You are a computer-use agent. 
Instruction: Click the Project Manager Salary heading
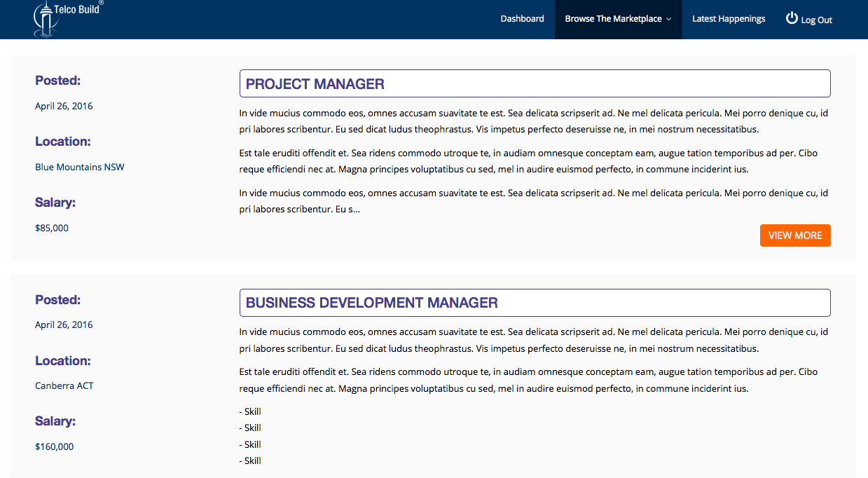pos(55,203)
